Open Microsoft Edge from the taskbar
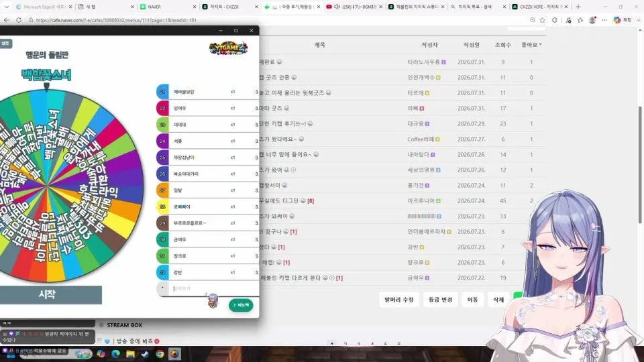The width and height of the screenshot is (644, 362). 115,354
